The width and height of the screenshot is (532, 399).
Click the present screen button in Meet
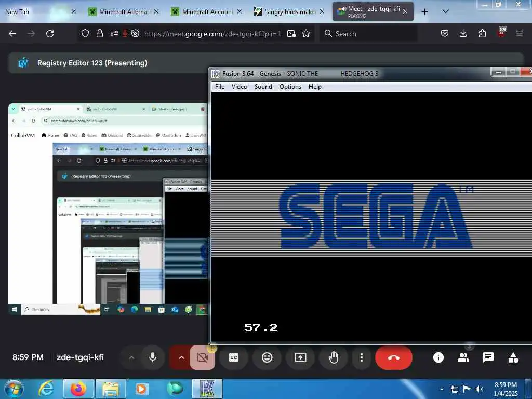[x=300, y=357]
